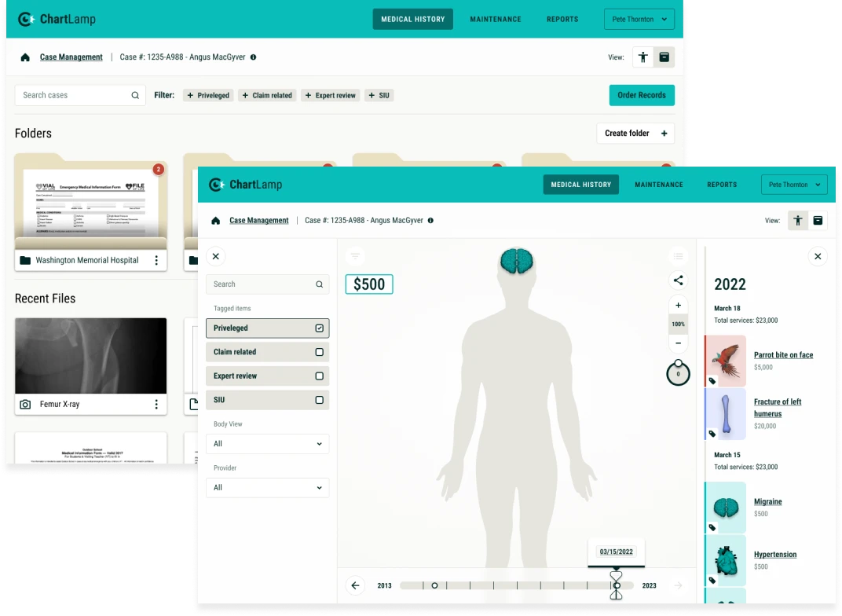Click the Create folder button
Viewport: 842px width, 616px height.
635,134
